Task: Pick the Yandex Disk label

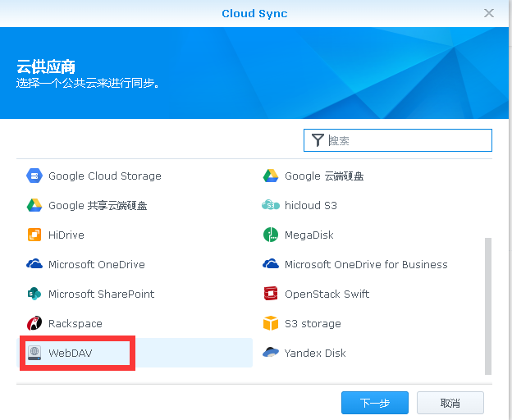Action: pyautogui.click(x=315, y=353)
